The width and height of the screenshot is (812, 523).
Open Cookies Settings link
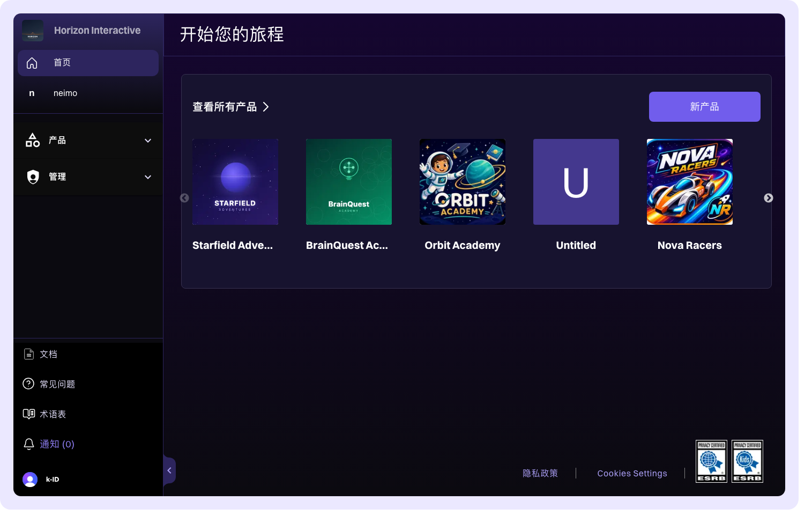coord(632,473)
